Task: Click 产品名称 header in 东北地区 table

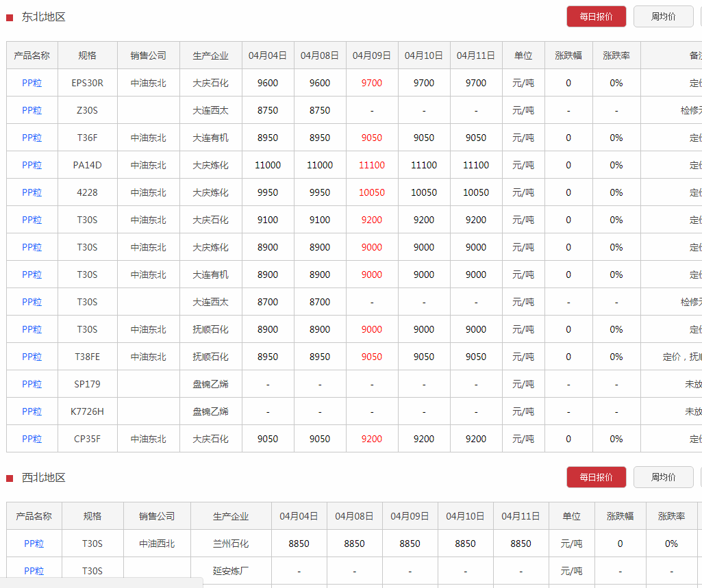Action: pos(32,55)
